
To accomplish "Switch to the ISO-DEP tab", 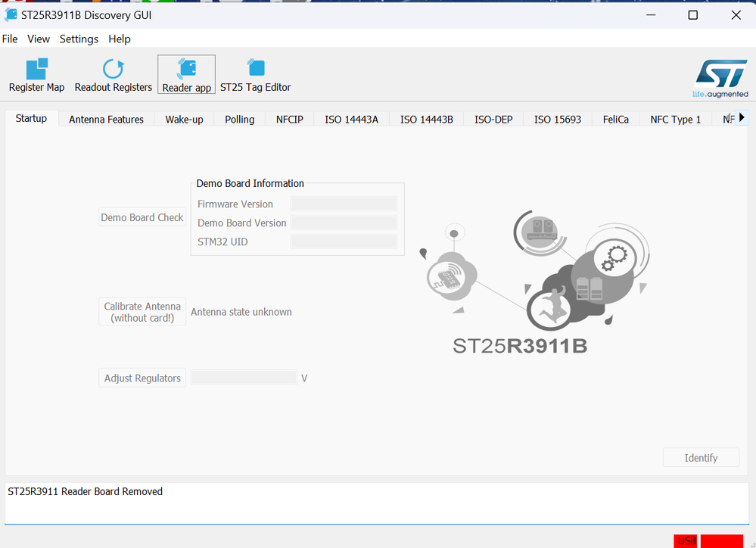I will 493,120.
